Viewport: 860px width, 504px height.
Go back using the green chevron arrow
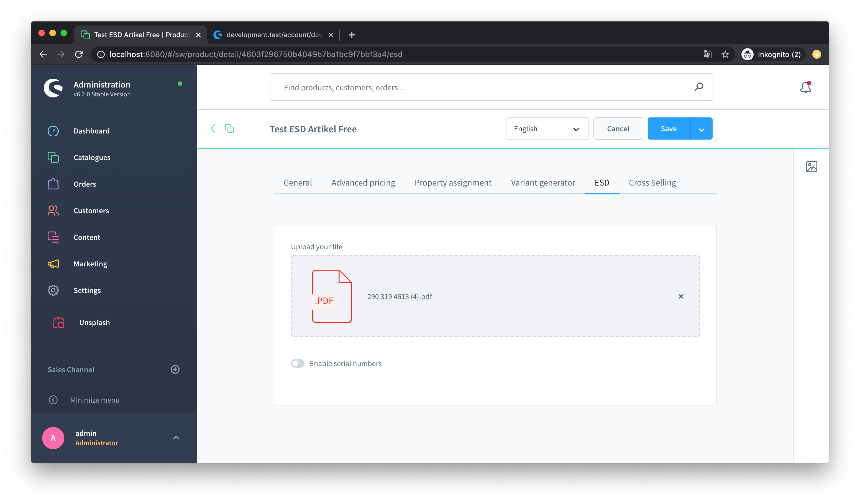coord(213,128)
